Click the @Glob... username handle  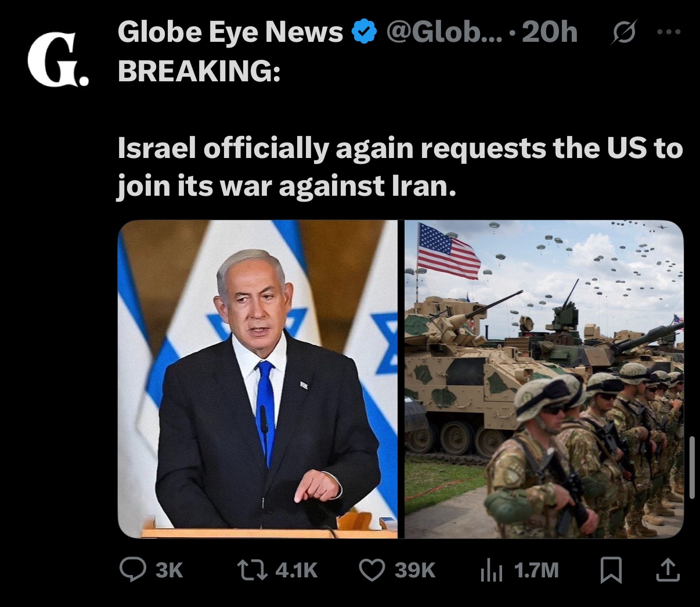445,32
